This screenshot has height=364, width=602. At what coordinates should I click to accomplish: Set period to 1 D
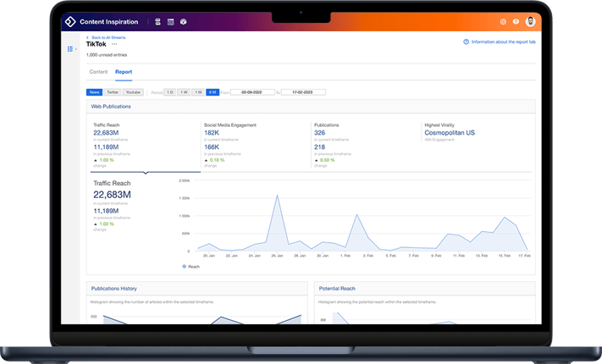click(169, 92)
